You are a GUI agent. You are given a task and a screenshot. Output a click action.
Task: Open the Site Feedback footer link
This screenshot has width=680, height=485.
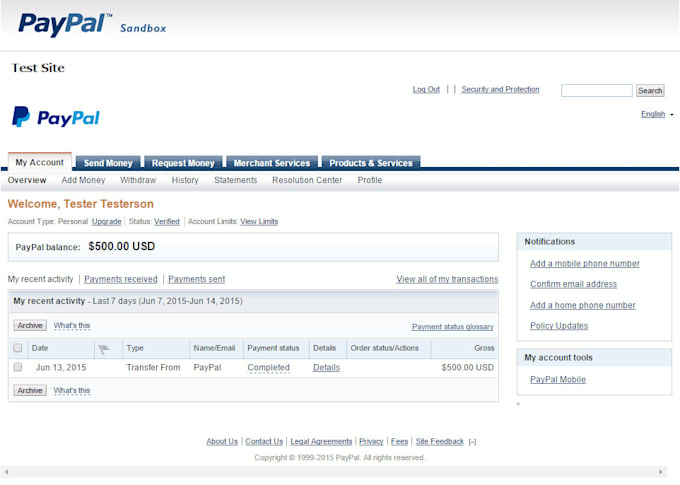pyautogui.click(x=439, y=442)
